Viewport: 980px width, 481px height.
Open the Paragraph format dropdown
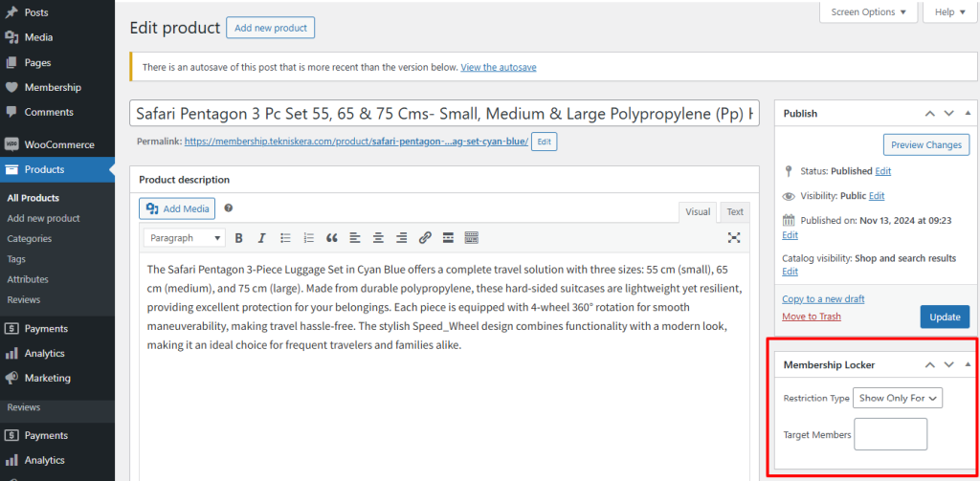(184, 237)
